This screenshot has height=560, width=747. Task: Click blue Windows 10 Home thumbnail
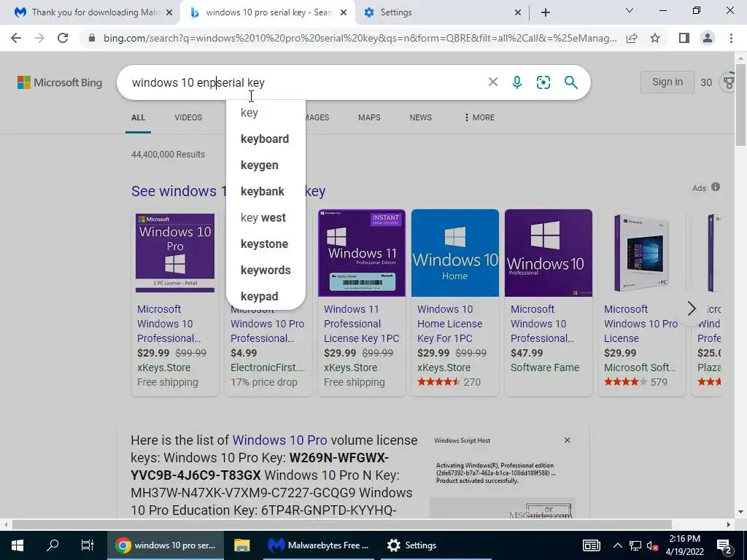(455, 253)
